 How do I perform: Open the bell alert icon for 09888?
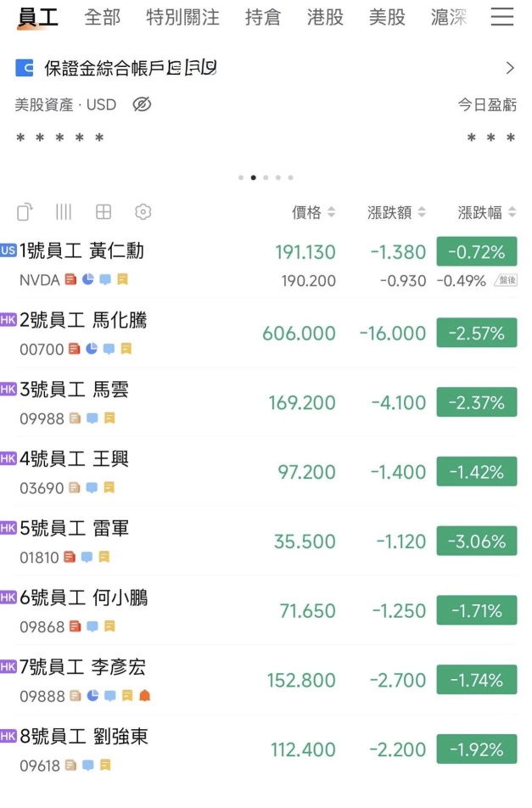[145, 696]
